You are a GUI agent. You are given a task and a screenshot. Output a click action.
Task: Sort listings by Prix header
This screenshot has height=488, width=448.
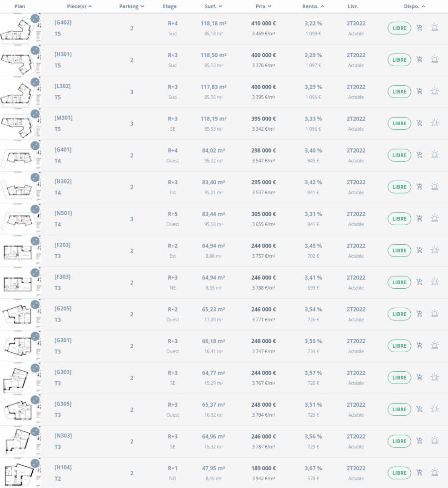click(264, 6)
